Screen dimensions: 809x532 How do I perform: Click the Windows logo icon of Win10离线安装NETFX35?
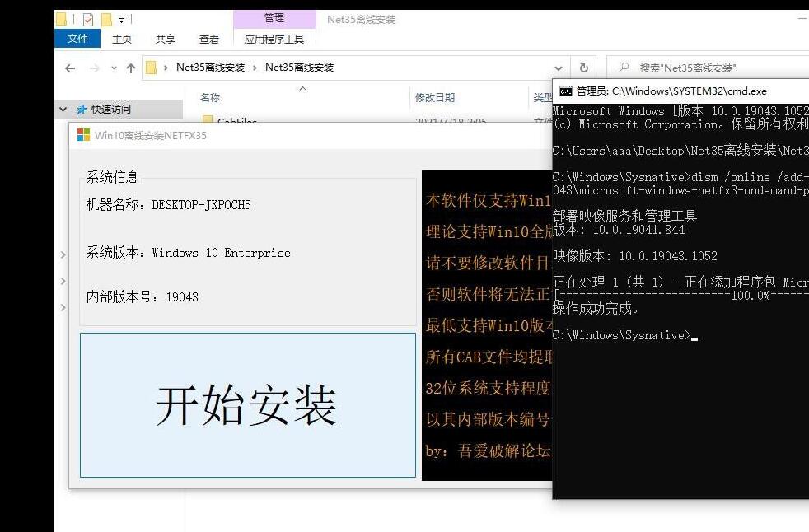click(83, 135)
